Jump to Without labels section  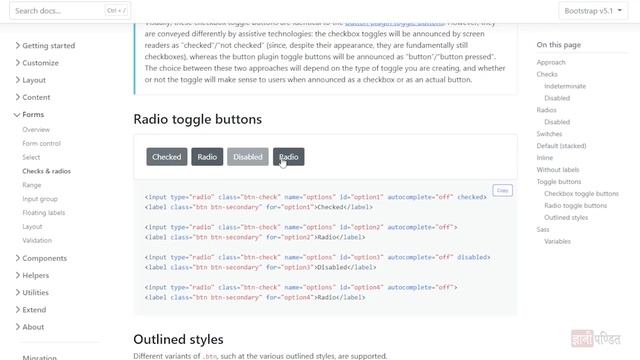point(558,170)
